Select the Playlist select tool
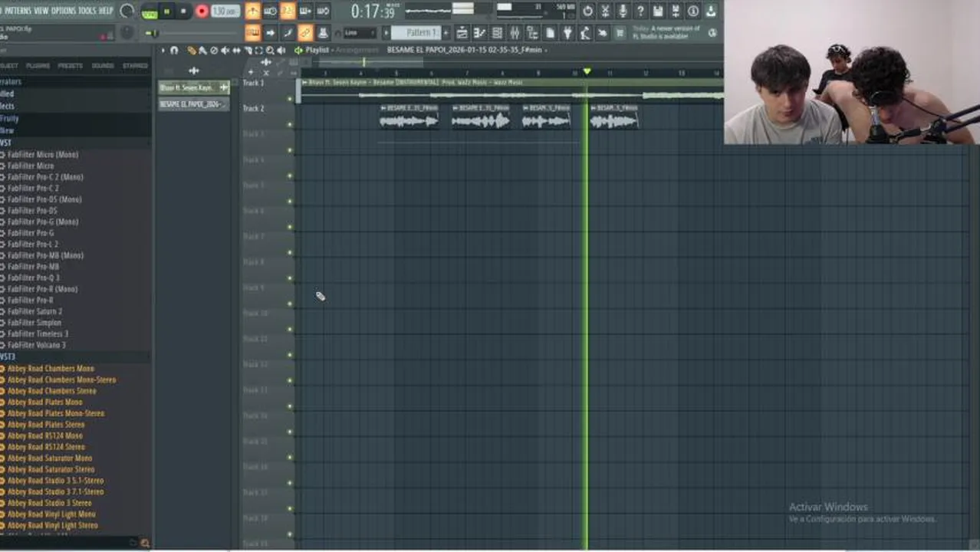Image resolution: width=980 pixels, height=552 pixels. (258, 51)
